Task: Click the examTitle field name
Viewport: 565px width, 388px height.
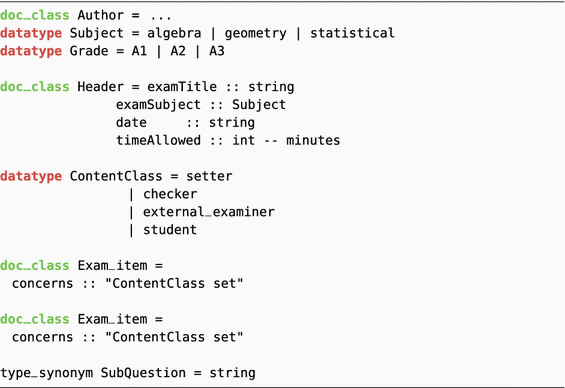Action: coord(182,87)
